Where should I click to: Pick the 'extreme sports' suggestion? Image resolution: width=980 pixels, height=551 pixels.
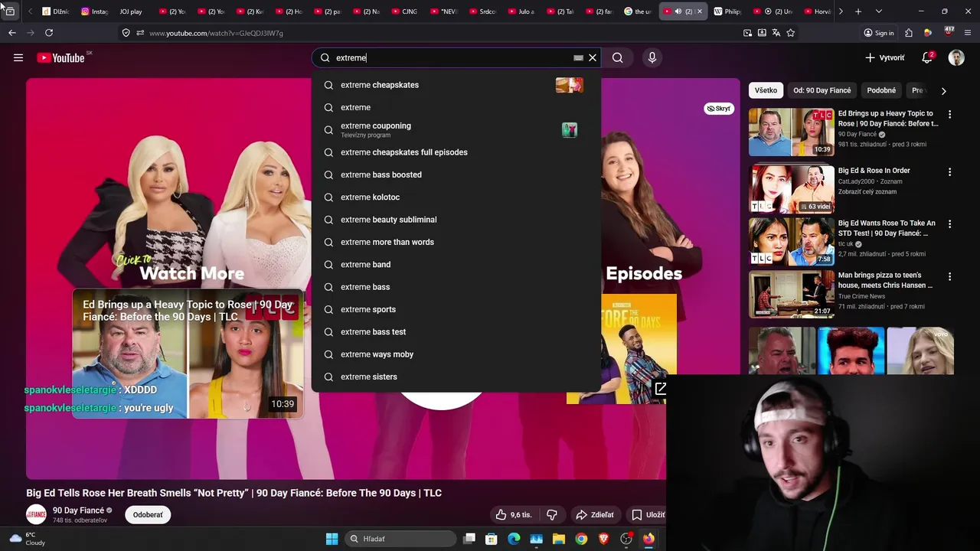[x=456, y=309]
